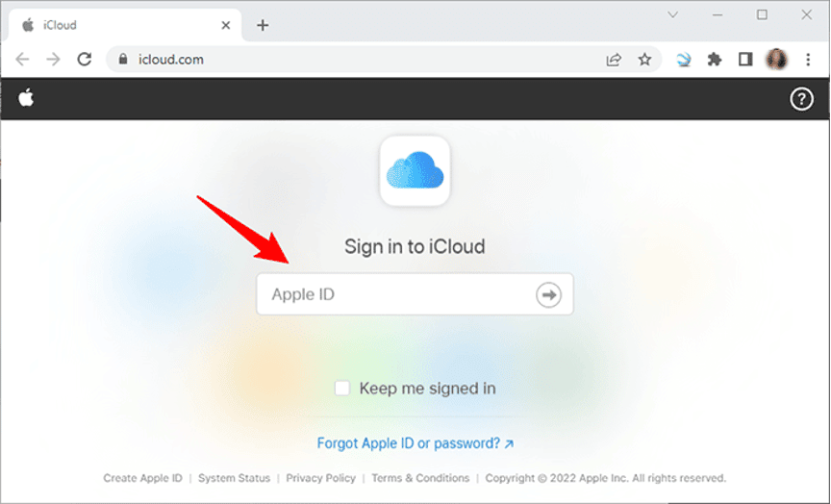Open the Extensions puzzle piece icon
The width and height of the screenshot is (831, 504).
pos(714,60)
